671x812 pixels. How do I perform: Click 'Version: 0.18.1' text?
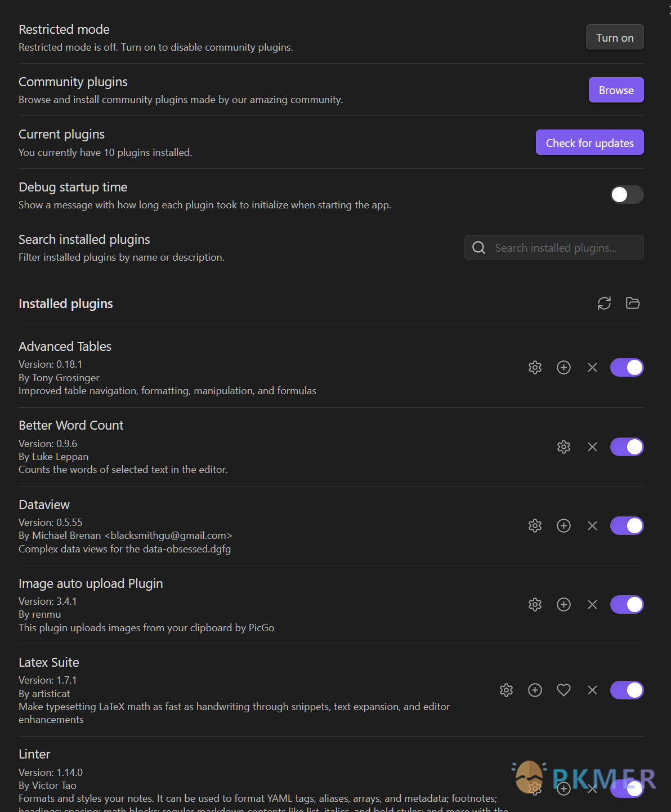(x=51, y=364)
